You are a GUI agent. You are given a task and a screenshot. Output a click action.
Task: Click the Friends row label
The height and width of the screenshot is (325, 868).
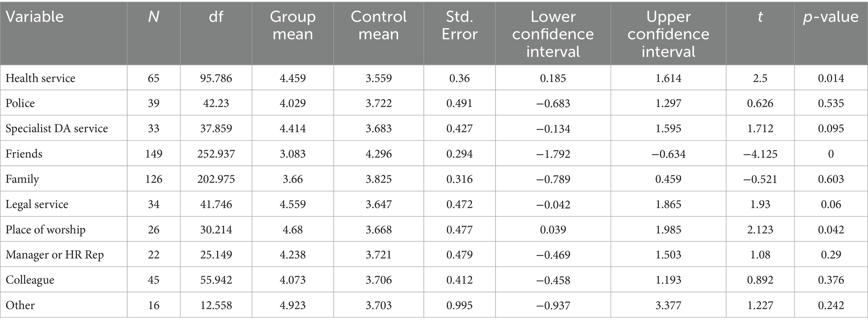24,154
